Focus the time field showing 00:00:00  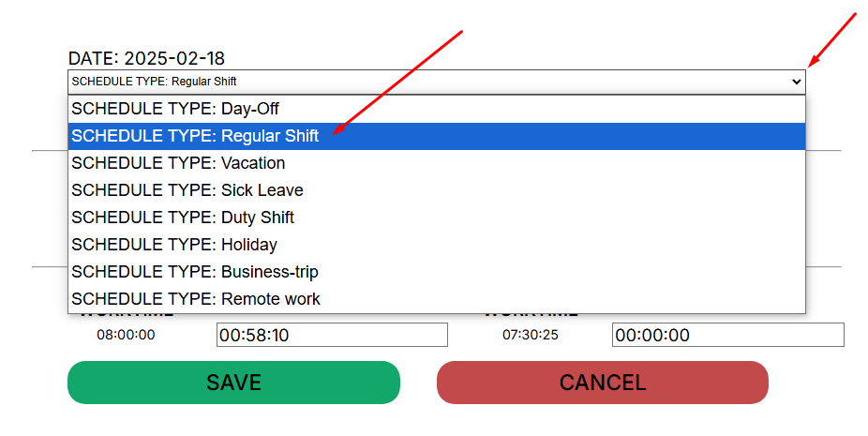tap(727, 335)
